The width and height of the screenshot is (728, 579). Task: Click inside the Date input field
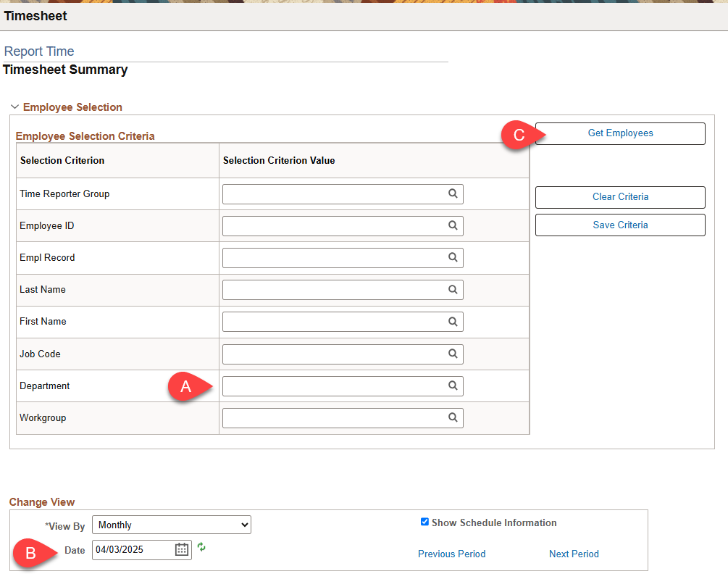pos(130,549)
